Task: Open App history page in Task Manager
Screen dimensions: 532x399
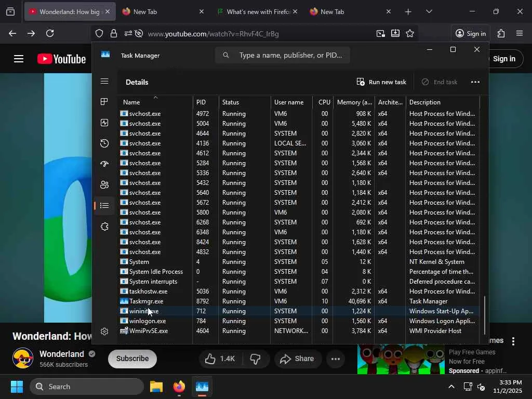Action: click(104, 143)
